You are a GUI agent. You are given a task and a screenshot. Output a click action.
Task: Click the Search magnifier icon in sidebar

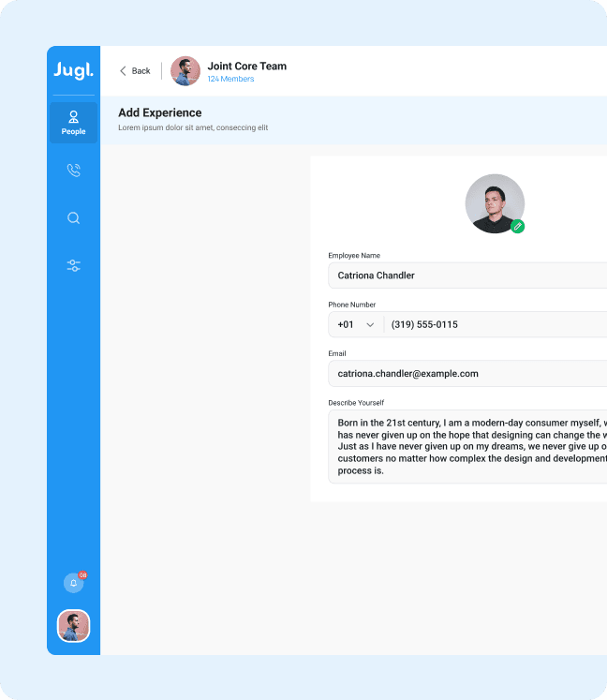point(73,218)
